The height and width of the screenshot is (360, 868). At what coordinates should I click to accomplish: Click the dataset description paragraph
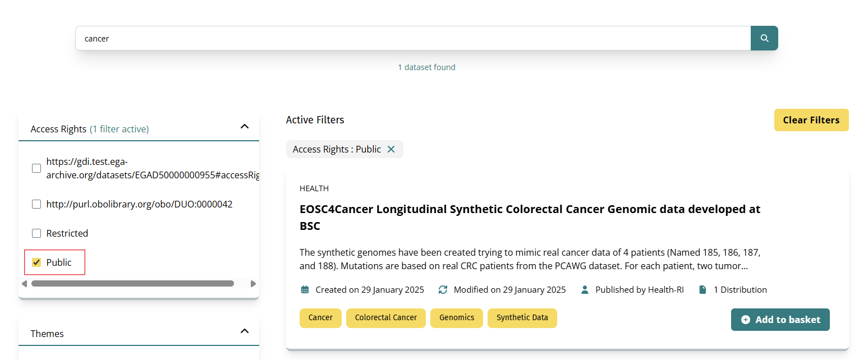coord(530,259)
